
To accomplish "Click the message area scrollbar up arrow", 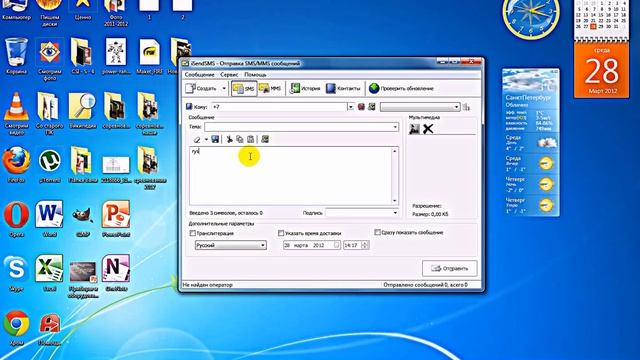I will 395,151.
